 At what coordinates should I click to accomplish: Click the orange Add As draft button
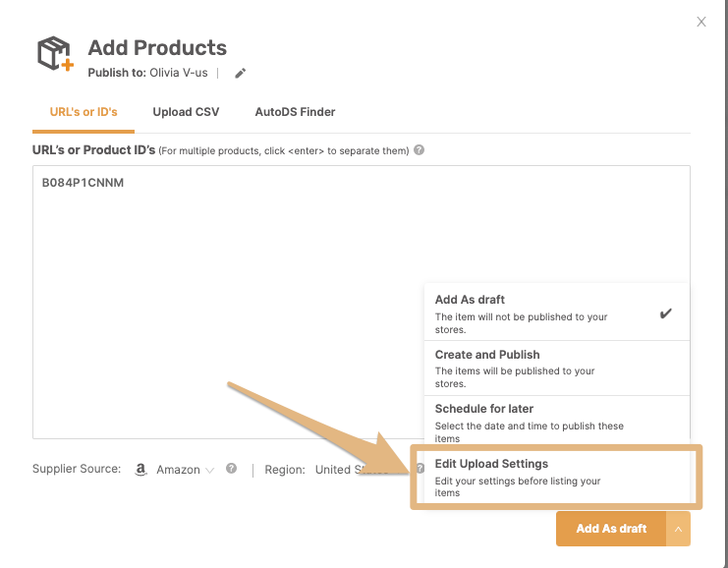tap(611, 529)
